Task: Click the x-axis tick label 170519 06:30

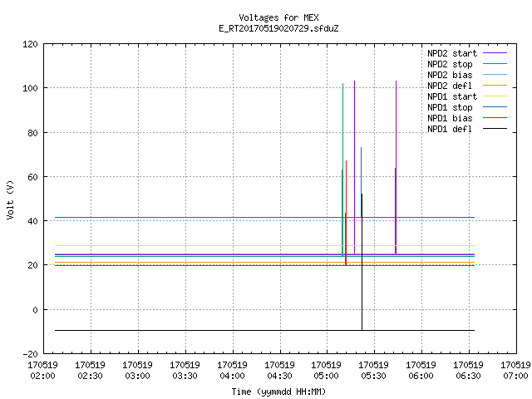Action: (468, 371)
